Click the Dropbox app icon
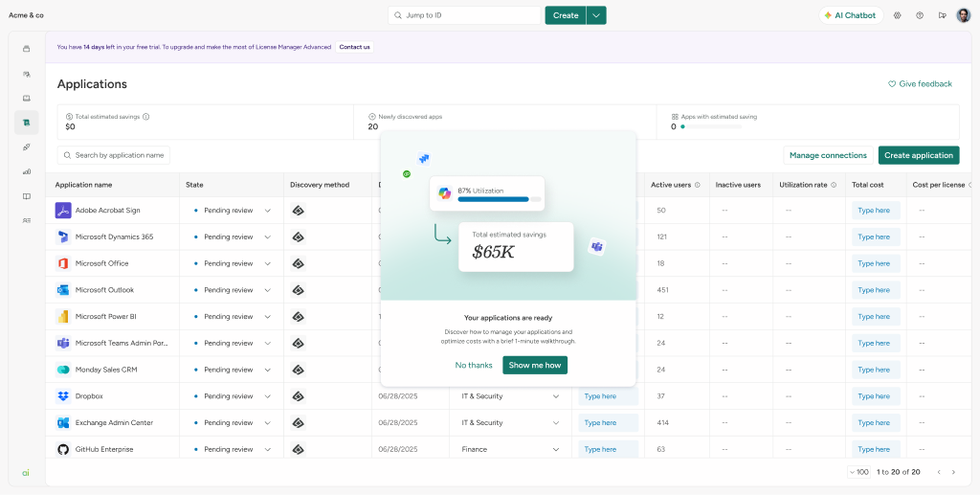The height and width of the screenshot is (495, 980). (63, 396)
